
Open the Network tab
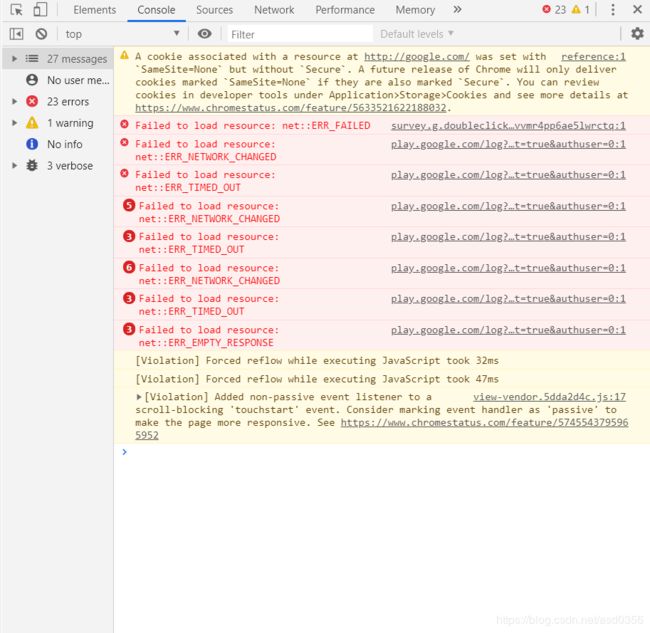(x=274, y=10)
